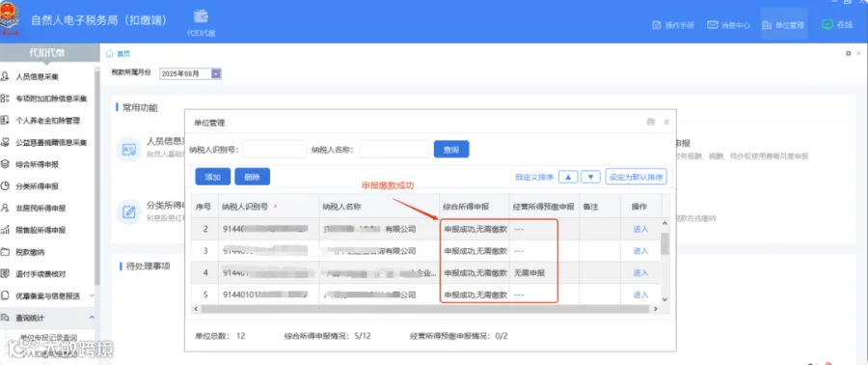Image resolution: width=868 pixels, height=365 pixels.
Task: Click the horizontal scrollbar right arrow in table
Action: (x=655, y=309)
